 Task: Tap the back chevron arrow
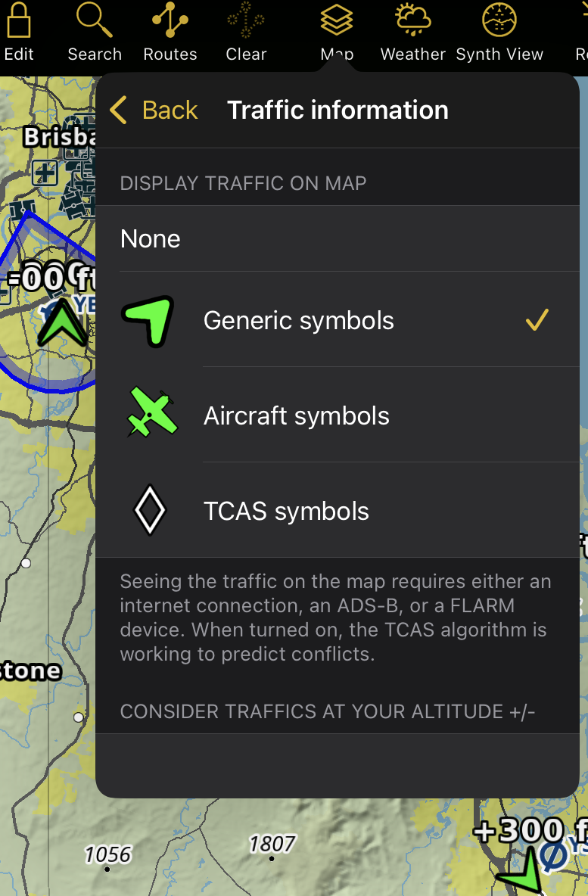pyautogui.click(x=118, y=110)
